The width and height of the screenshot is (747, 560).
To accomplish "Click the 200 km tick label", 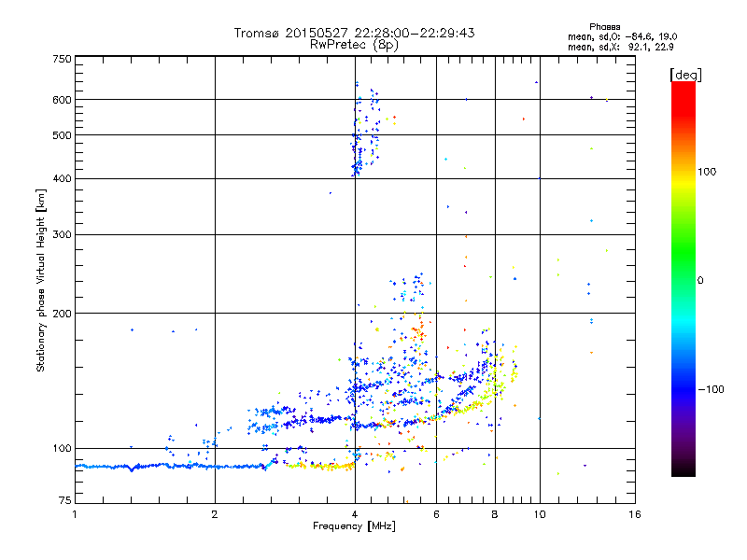I will pos(62,314).
